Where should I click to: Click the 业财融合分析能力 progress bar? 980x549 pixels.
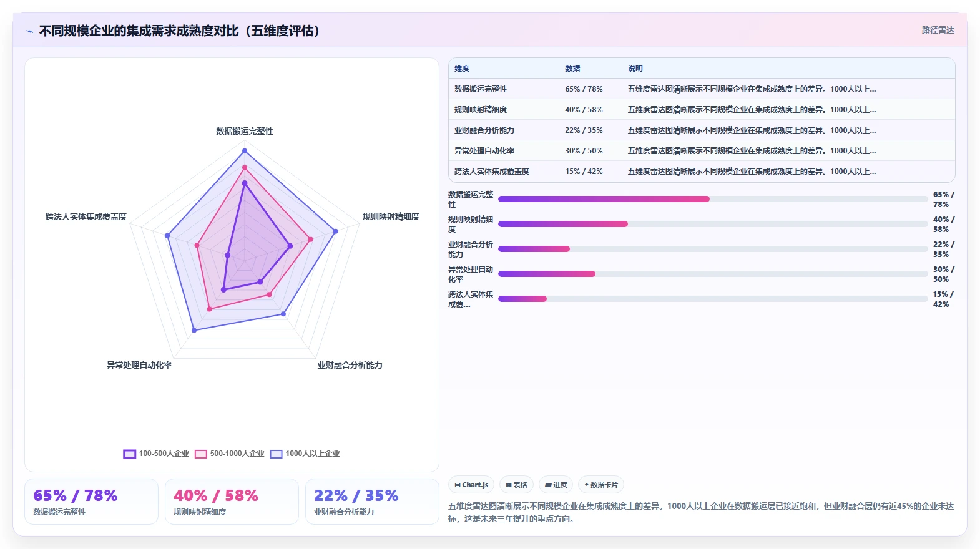click(713, 249)
